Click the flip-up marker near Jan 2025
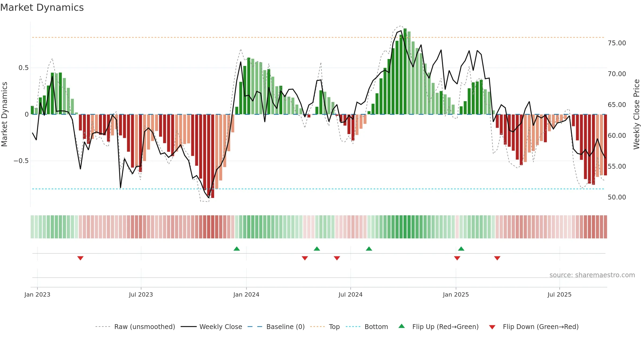Viewport: 644px width, 362px height. [x=461, y=249]
